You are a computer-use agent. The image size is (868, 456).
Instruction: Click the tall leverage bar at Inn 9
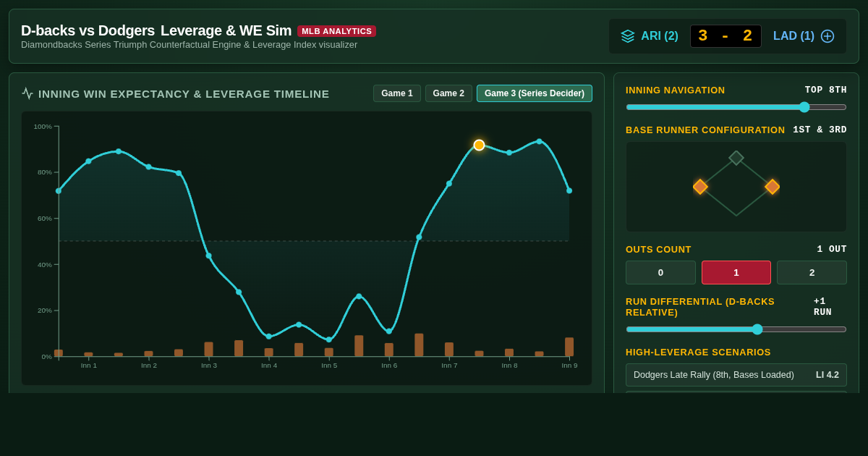tap(569, 347)
